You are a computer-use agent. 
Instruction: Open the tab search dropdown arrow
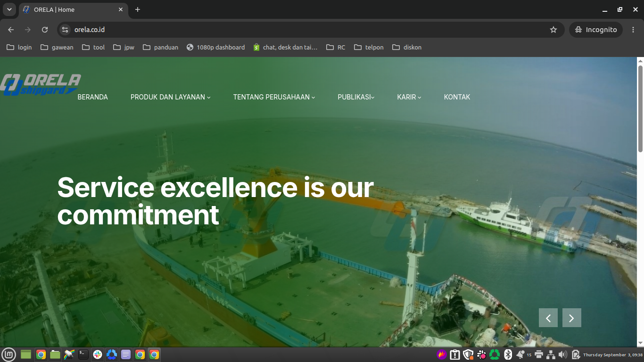coord(9,9)
